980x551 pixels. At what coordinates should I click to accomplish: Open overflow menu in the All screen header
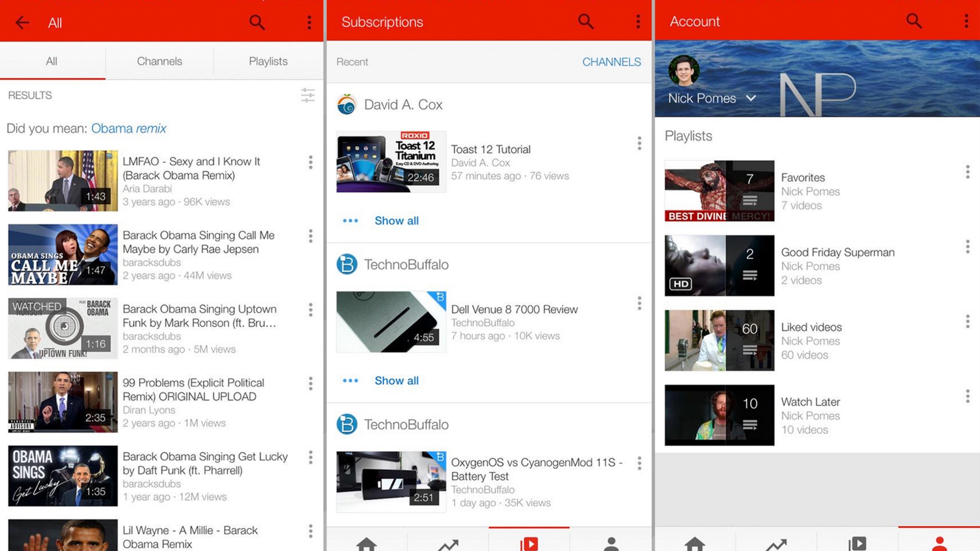309,22
